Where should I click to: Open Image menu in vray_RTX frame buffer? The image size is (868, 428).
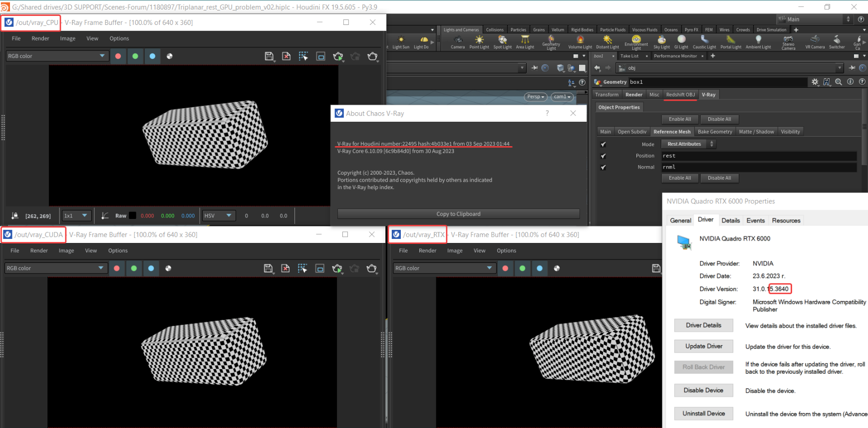(455, 250)
